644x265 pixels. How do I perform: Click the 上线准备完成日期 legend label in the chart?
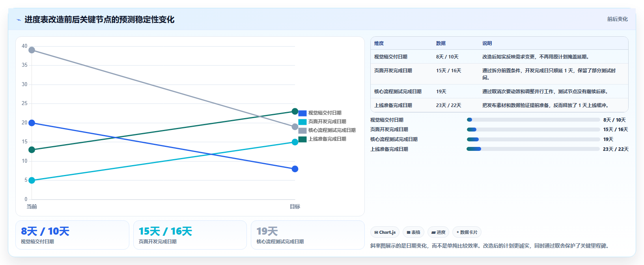click(x=327, y=139)
